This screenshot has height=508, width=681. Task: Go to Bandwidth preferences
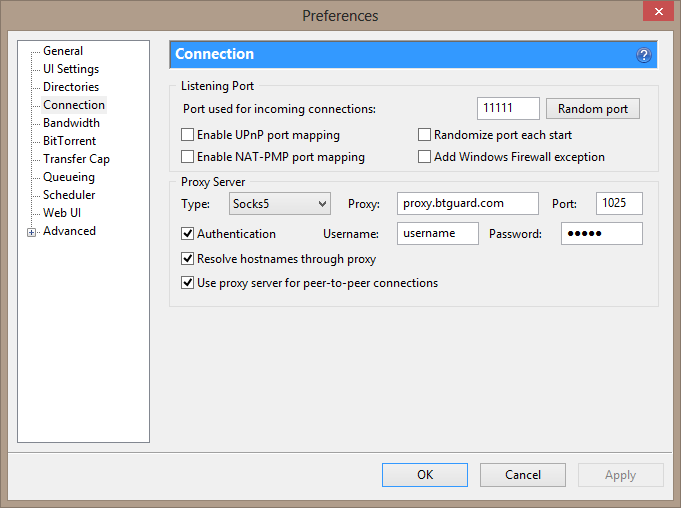click(x=71, y=123)
